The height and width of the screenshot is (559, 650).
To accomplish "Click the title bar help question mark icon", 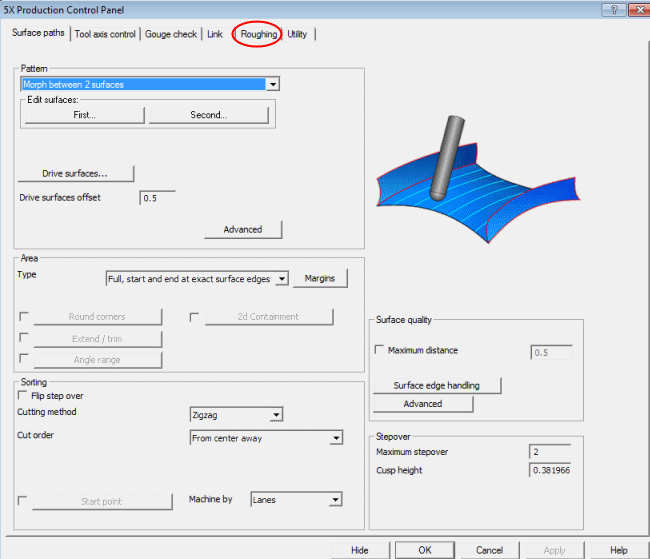I will [x=608, y=9].
